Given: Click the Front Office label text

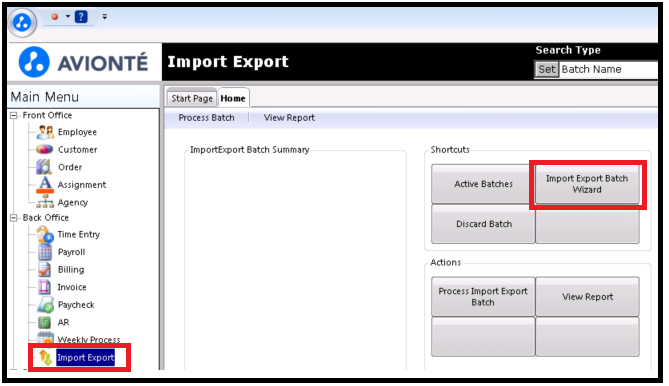Looking at the screenshot, I should pyautogui.click(x=47, y=115).
